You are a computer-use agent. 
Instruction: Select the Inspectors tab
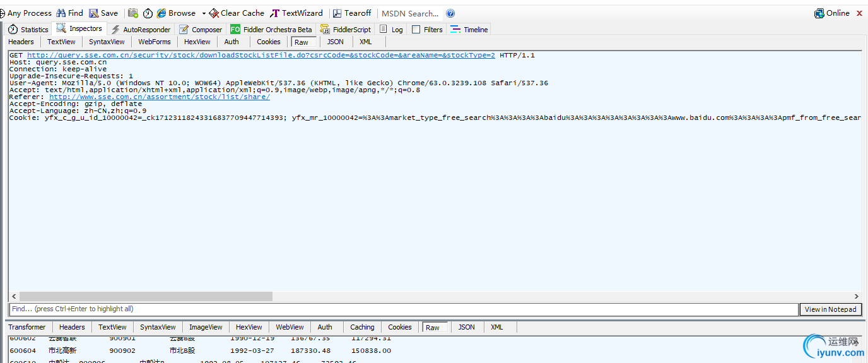(79, 28)
